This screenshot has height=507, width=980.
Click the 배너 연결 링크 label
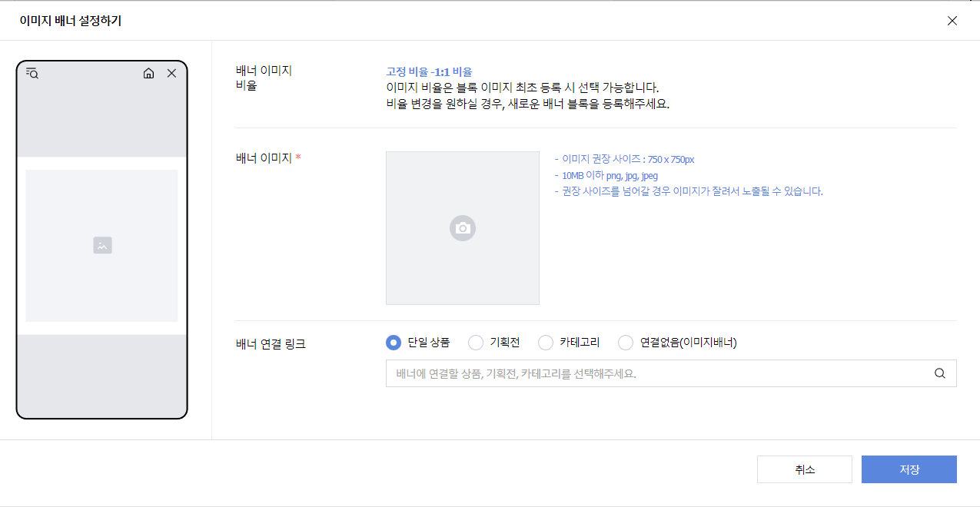[x=271, y=344]
